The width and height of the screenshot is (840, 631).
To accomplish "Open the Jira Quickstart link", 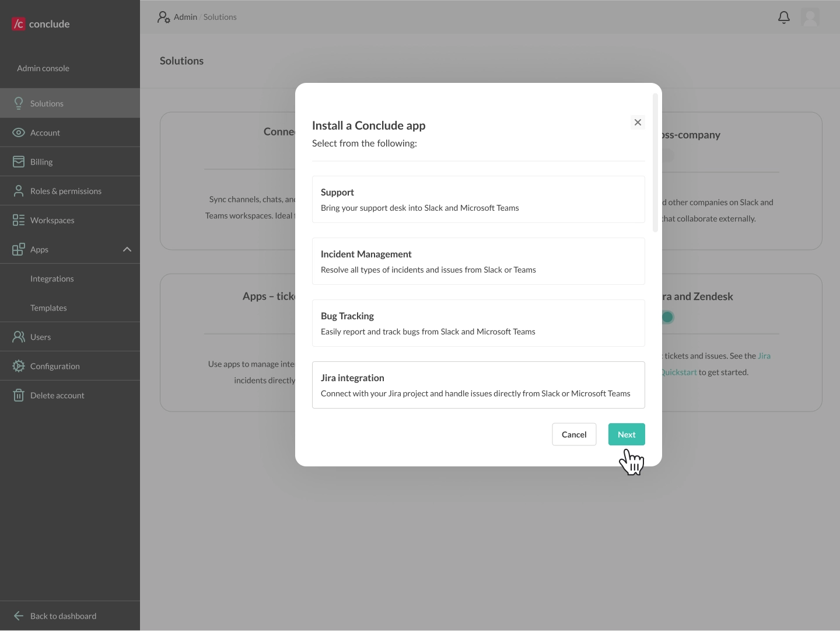I will pyautogui.click(x=679, y=372).
